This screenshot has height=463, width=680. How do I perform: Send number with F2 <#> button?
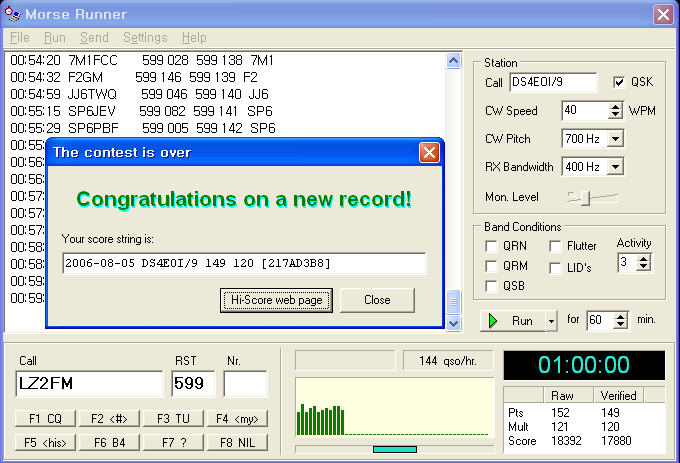click(x=109, y=419)
